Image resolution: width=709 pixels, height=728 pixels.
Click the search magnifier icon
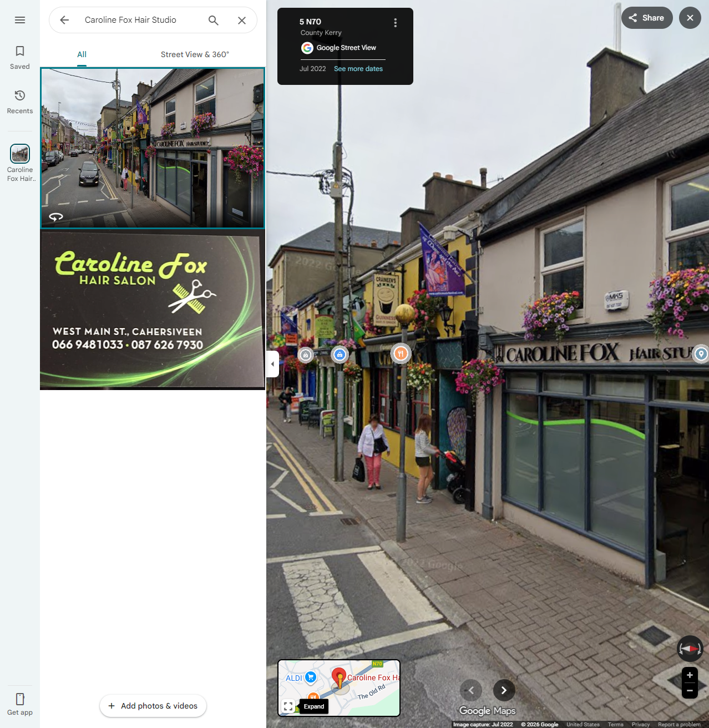pos(213,20)
